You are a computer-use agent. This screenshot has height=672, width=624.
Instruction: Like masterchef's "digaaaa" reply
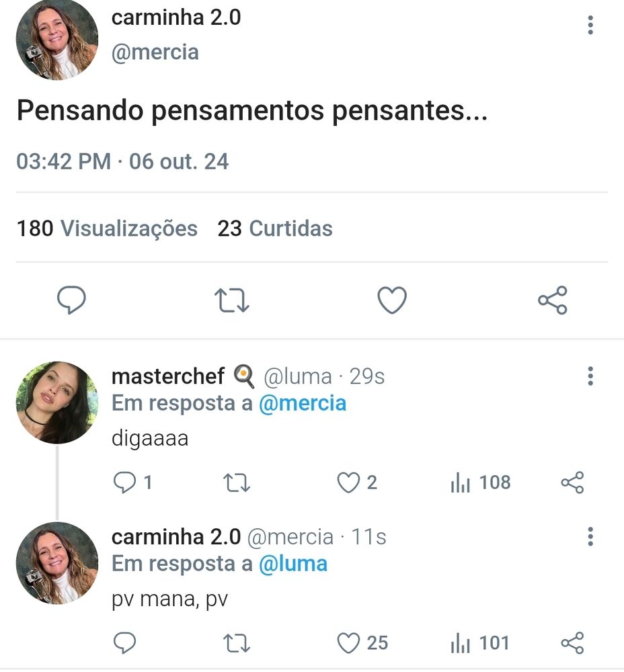[x=348, y=482]
